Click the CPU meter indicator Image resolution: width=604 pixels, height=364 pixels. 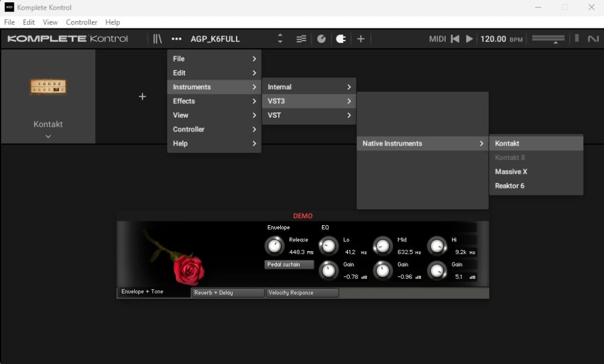click(x=577, y=38)
